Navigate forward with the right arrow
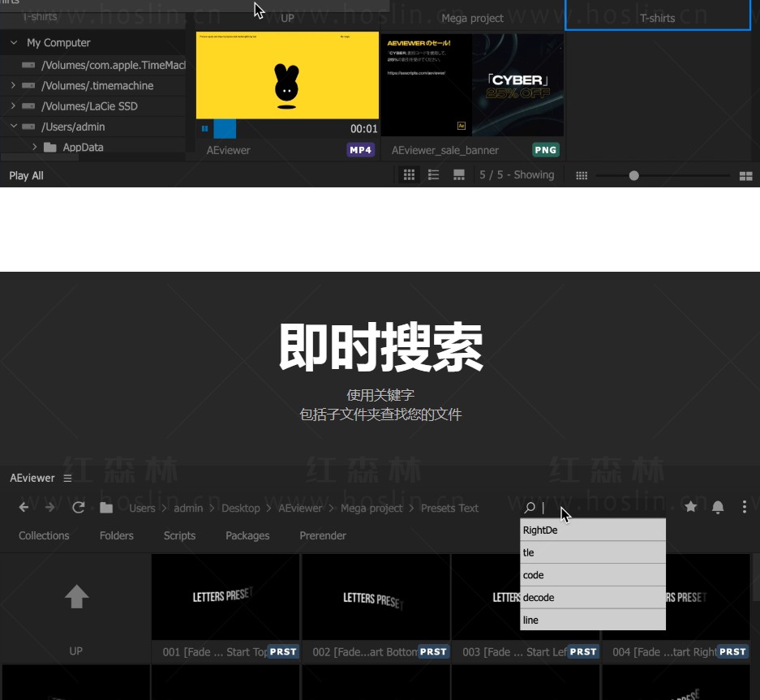 (50, 508)
